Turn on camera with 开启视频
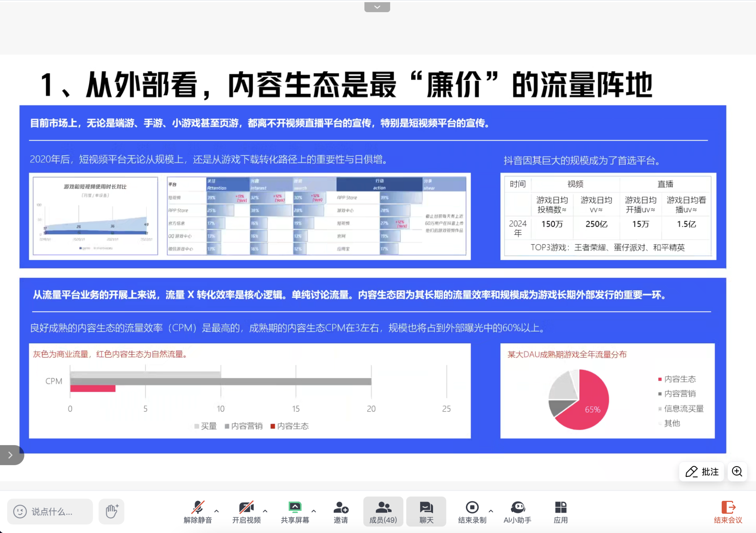The width and height of the screenshot is (756, 533). click(246, 508)
